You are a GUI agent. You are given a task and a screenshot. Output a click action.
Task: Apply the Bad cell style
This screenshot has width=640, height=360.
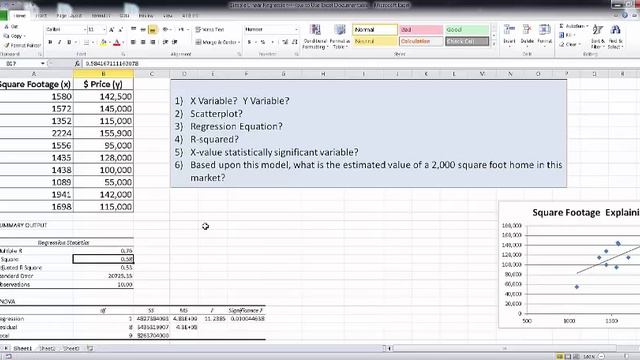coord(421,29)
